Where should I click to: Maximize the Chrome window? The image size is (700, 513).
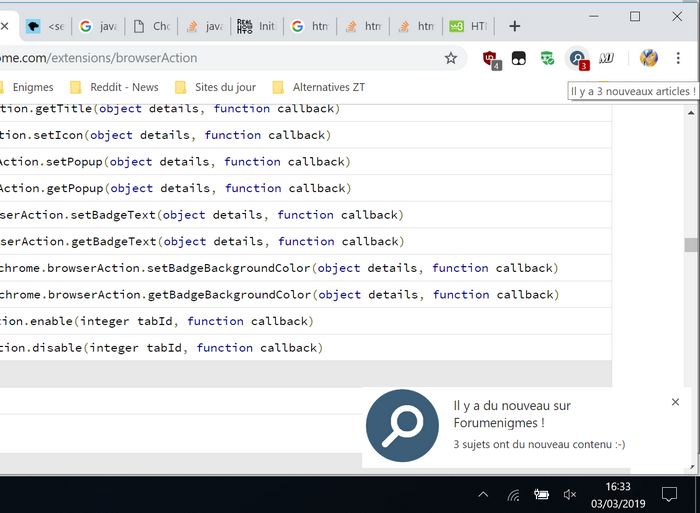point(635,17)
